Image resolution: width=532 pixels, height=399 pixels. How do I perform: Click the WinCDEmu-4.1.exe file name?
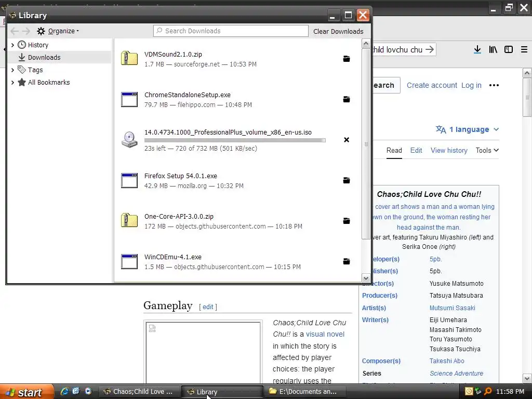click(x=172, y=257)
